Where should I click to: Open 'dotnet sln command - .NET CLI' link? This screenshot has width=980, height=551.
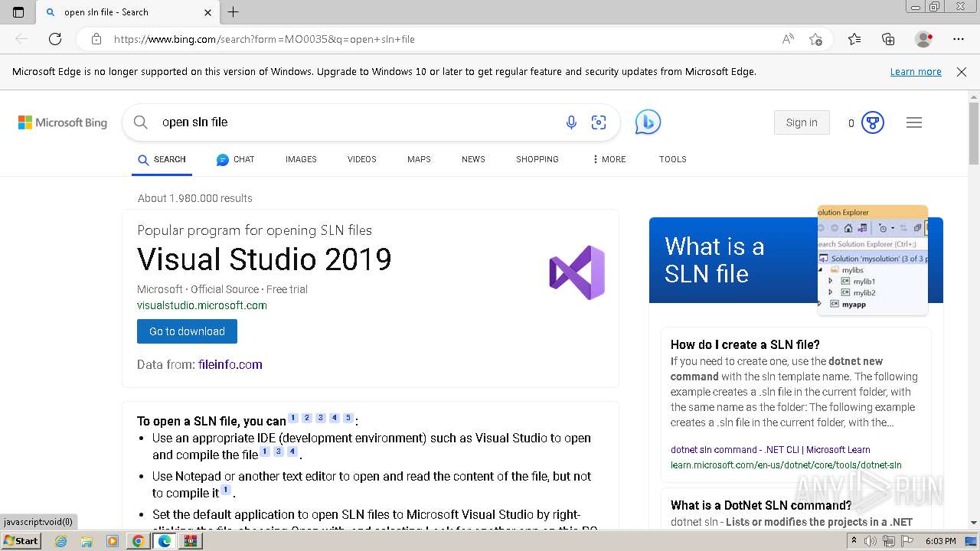770,450
